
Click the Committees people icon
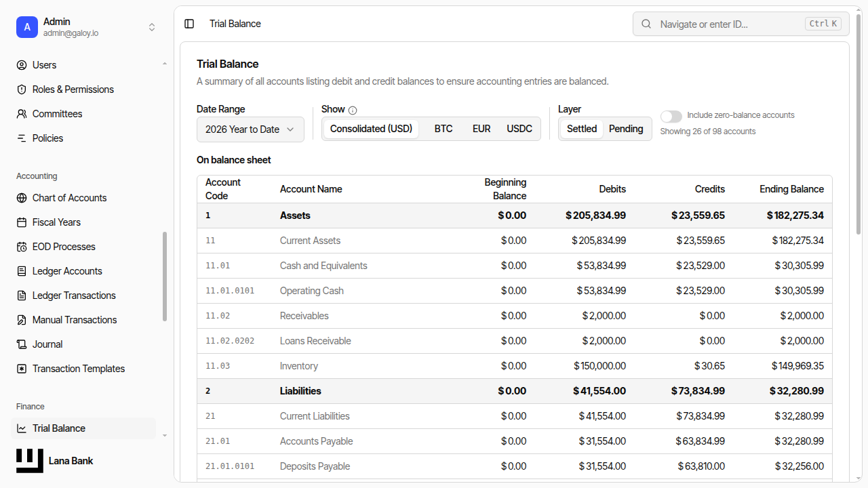click(22, 114)
